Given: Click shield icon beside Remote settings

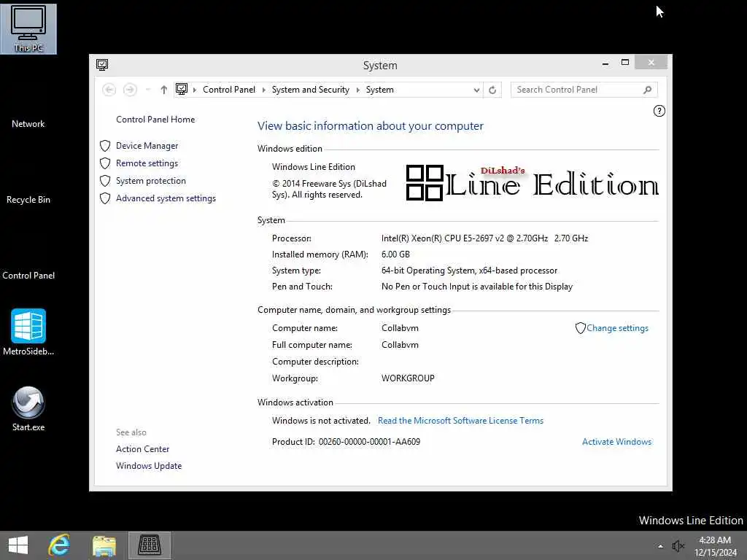Looking at the screenshot, I should 105,163.
